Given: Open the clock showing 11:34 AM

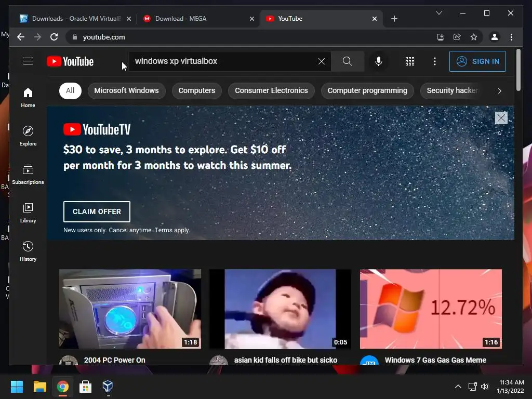Looking at the screenshot, I should pyautogui.click(x=510, y=387).
